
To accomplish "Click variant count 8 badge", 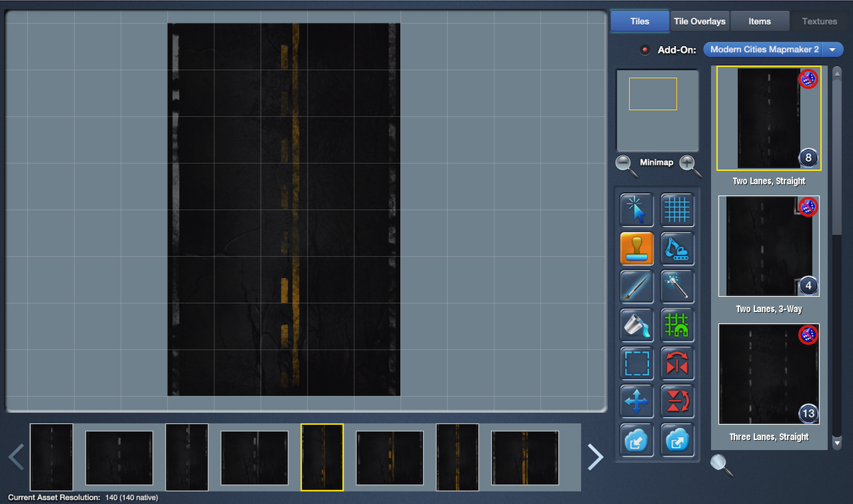I will [x=808, y=158].
